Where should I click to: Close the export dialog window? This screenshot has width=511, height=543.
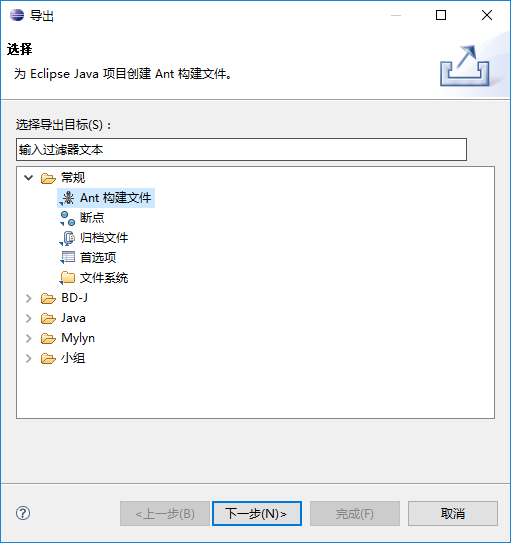point(486,15)
